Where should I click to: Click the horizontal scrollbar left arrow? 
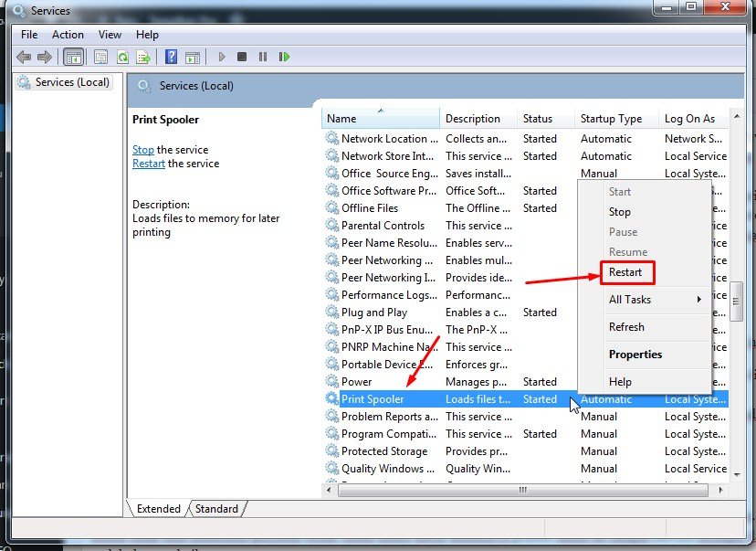click(330, 490)
